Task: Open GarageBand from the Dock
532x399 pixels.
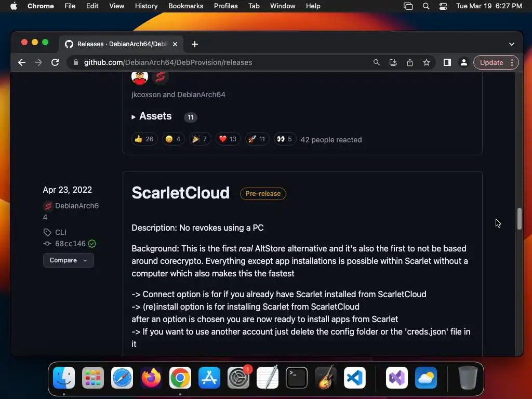Action: point(326,378)
